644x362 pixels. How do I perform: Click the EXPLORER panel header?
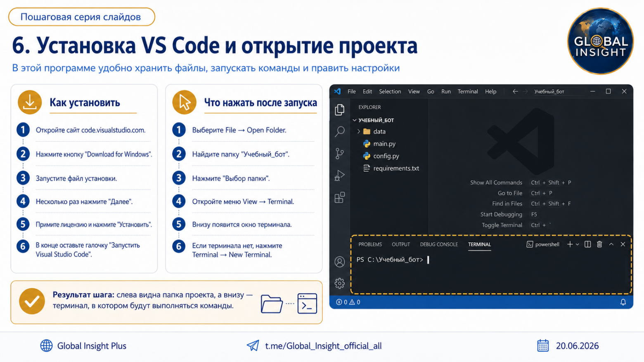coord(369,107)
